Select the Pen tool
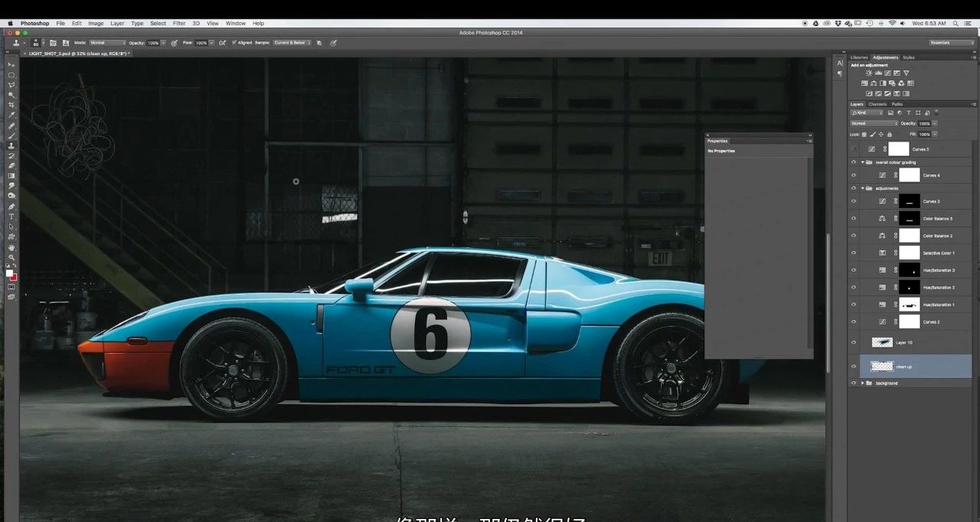Viewport: 980px width, 522px height. click(11, 205)
